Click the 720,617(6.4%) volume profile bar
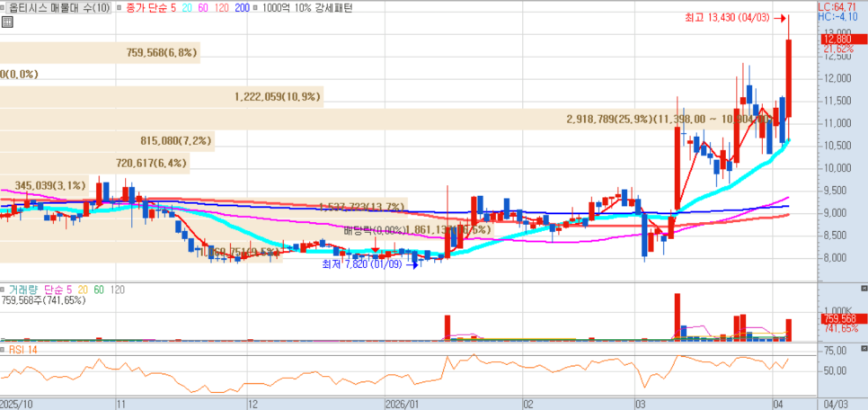The width and height of the screenshot is (868, 410). tap(94, 164)
